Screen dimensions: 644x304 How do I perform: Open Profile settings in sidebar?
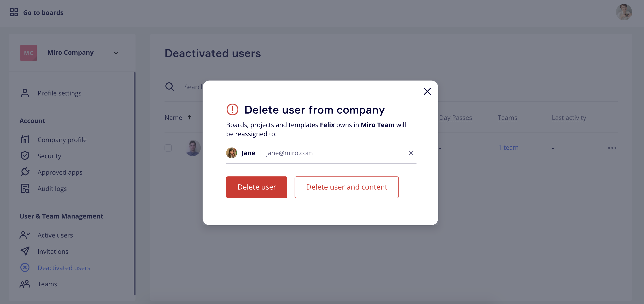59,93
